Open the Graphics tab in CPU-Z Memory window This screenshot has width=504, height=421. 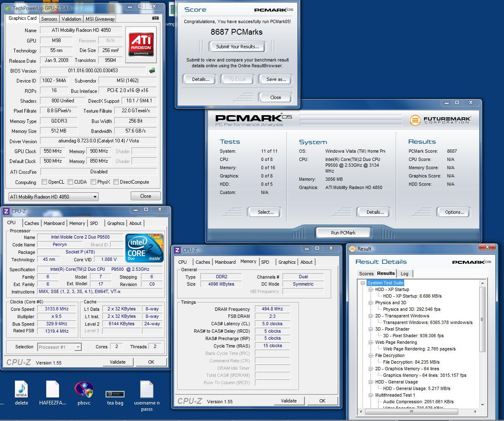pos(287,262)
